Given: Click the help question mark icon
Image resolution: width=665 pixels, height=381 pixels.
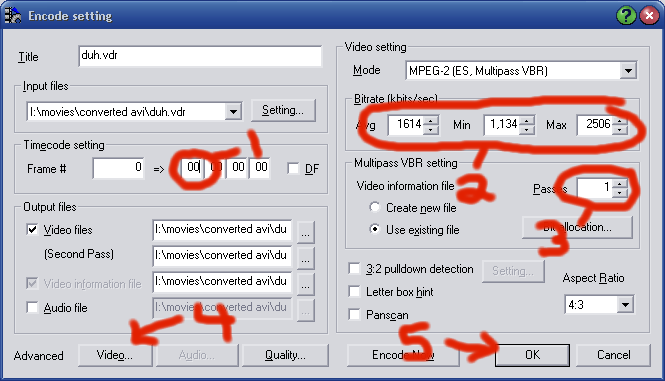Looking at the screenshot, I should coord(626,16).
